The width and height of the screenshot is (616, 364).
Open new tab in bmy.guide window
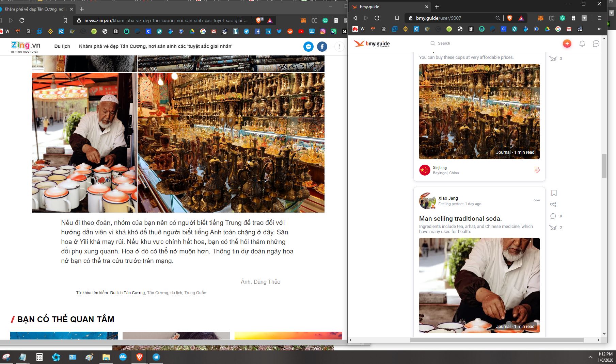(437, 7)
